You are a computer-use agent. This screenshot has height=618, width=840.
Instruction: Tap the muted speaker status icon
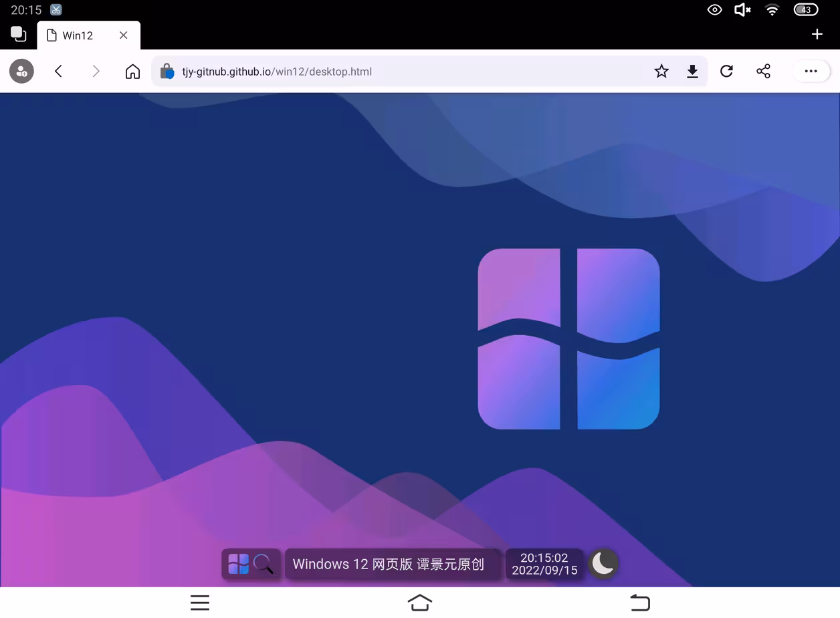742,9
